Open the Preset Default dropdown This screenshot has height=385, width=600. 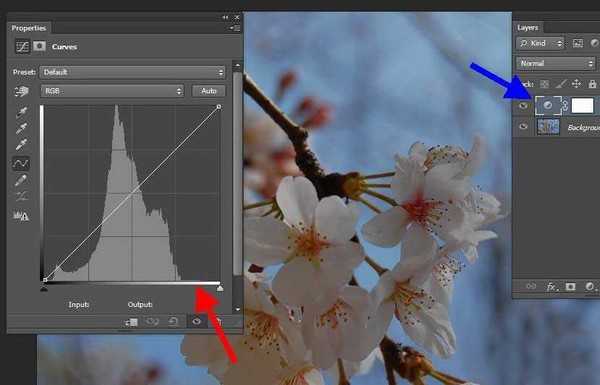[132, 72]
